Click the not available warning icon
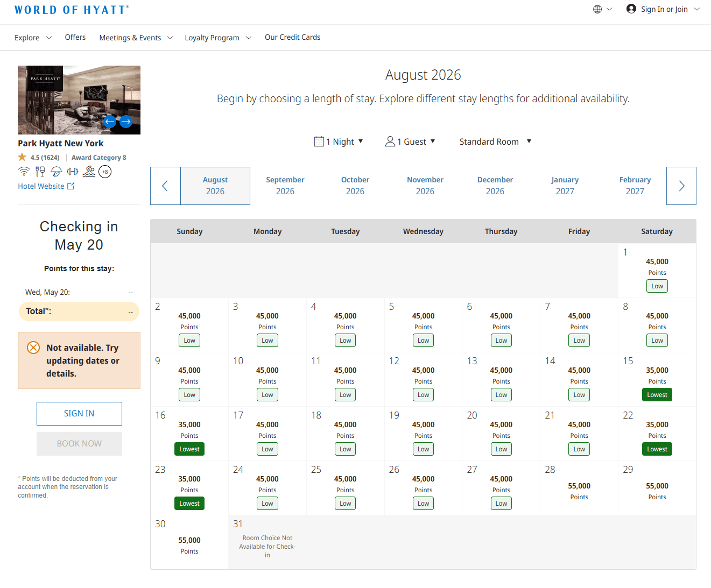This screenshot has width=711, height=588. [x=33, y=348]
